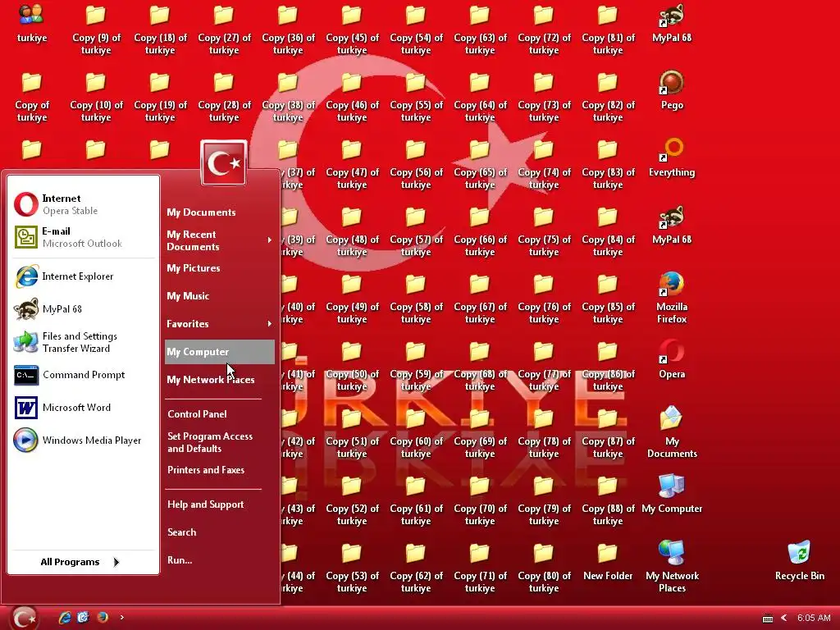The image size is (840, 630).
Task: Select New Folder on desktop
Action: point(608,561)
